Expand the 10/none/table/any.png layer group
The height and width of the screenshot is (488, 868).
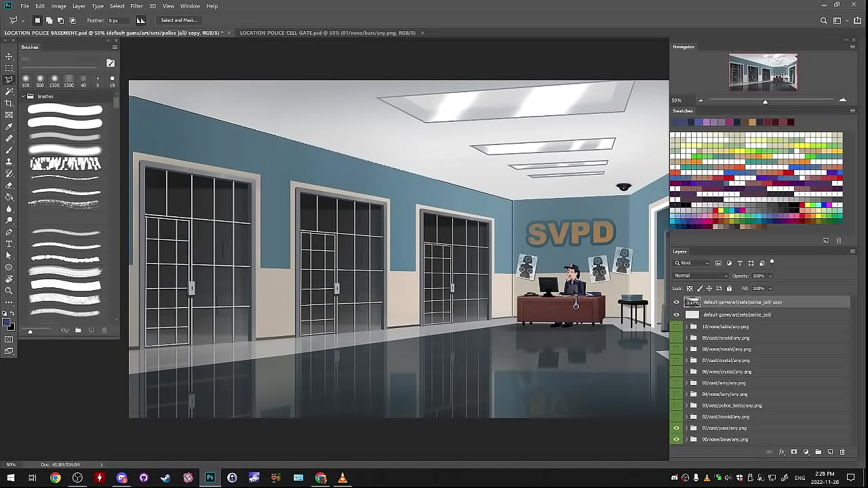tap(686, 327)
